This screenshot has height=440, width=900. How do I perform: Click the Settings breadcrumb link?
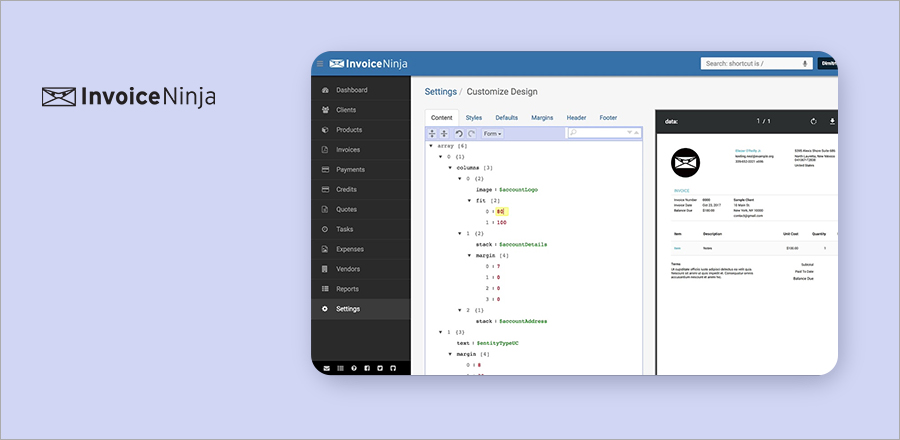[441, 92]
